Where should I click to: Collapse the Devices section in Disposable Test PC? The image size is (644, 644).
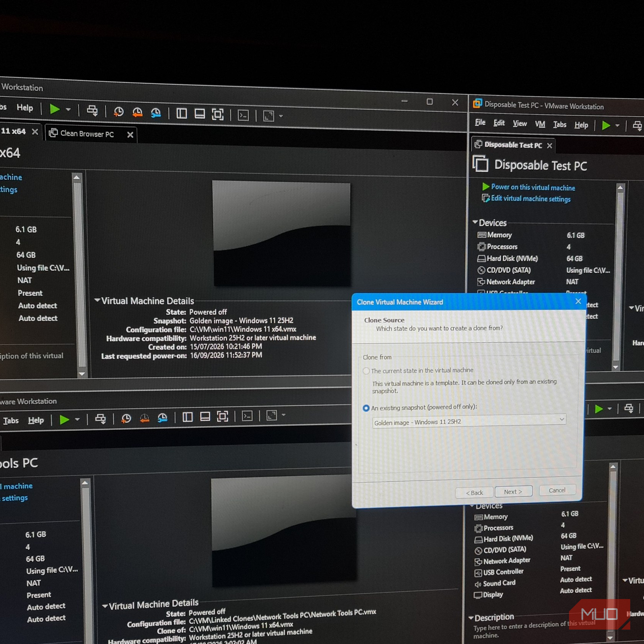475,222
